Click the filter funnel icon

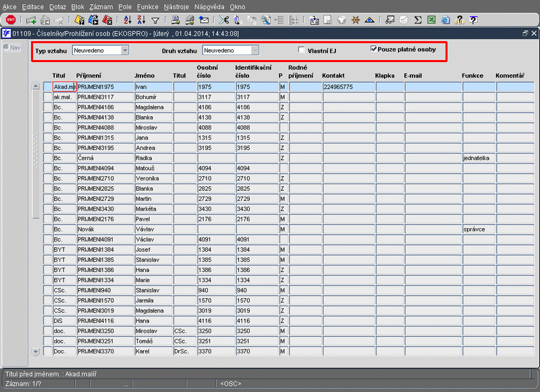pyautogui.click(x=155, y=20)
